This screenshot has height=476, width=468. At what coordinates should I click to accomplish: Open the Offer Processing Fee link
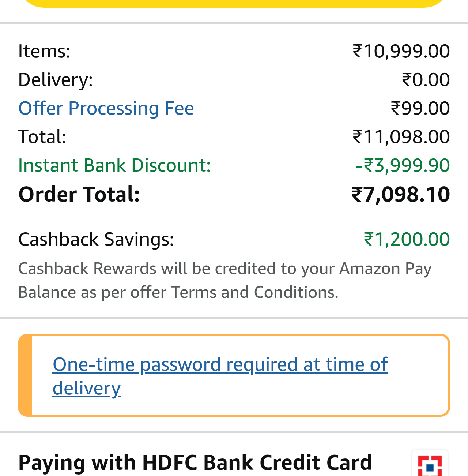click(x=106, y=108)
